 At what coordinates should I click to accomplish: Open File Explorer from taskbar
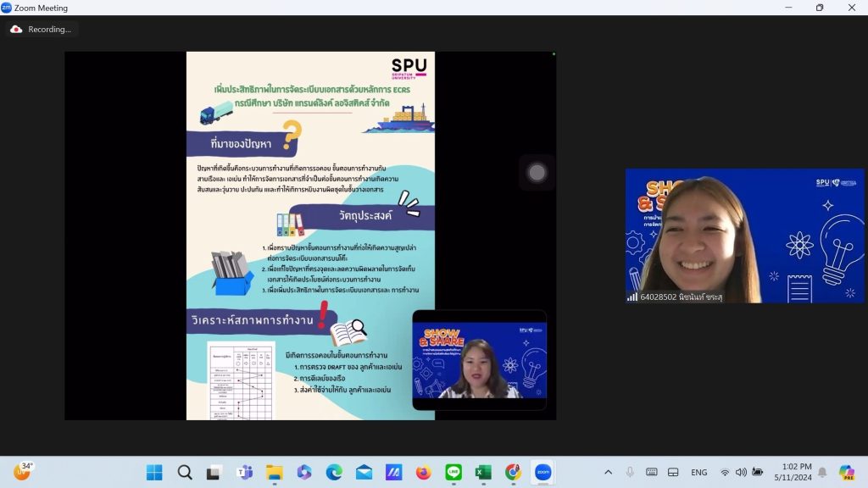[274, 473]
